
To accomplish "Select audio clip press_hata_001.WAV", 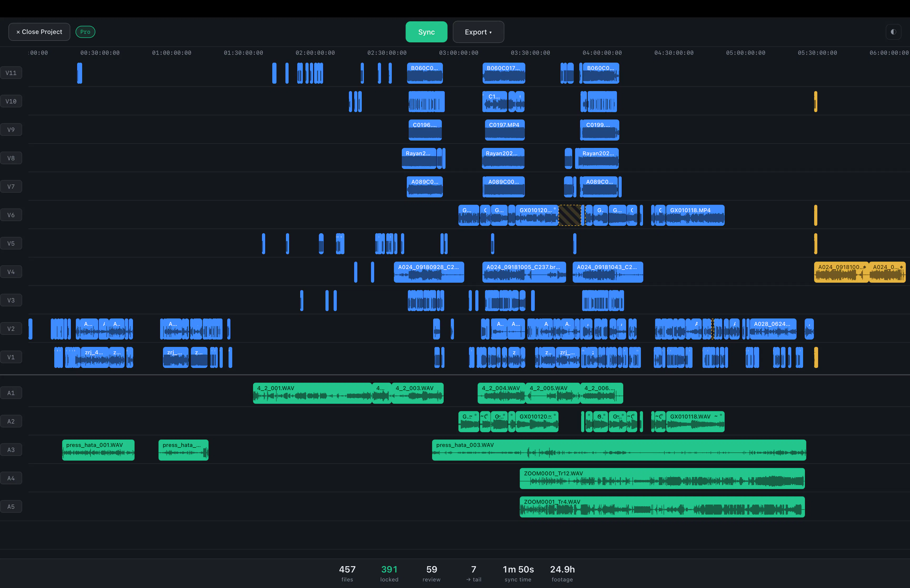I will pyautogui.click(x=98, y=450).
